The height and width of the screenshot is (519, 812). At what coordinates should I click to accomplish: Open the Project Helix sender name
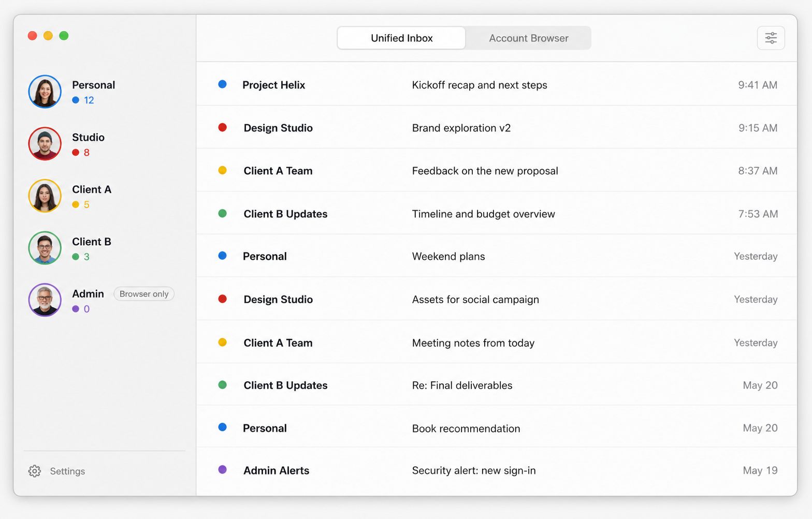pyautogui.click(x=273, y=85)
